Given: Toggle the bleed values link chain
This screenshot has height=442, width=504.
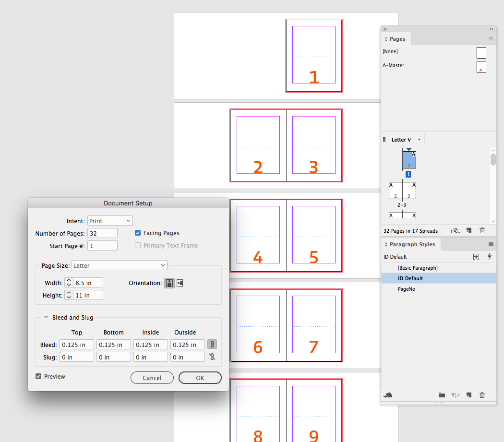Looking at the screenshot, I should pos(212,344).
